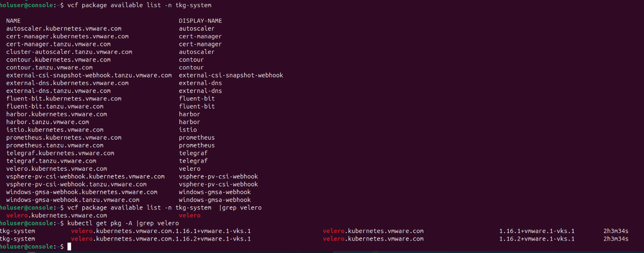Click the red velero display name in grep output
This screenshot has width=644, height=253.
click(189, 215)
